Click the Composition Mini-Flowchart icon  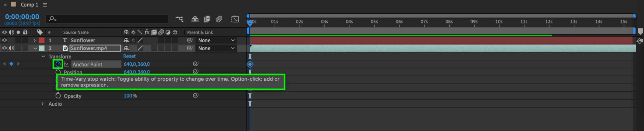[x=179, y=19]
